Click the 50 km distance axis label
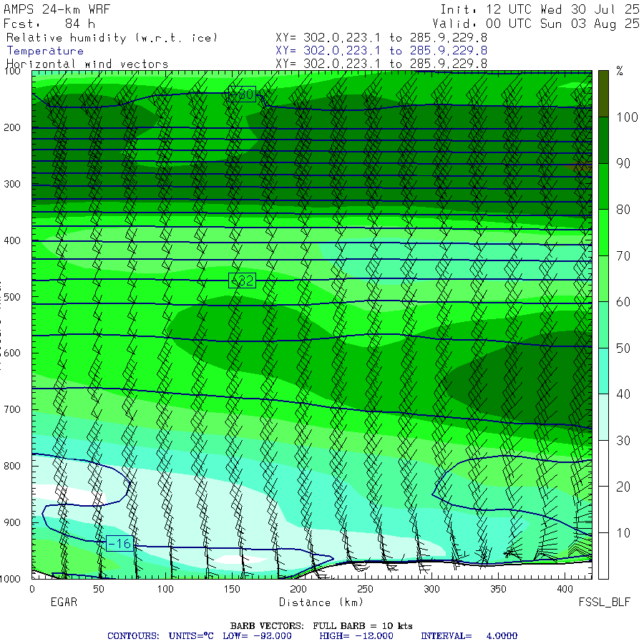This screenshot has width=644, height=644. [99, 590]
